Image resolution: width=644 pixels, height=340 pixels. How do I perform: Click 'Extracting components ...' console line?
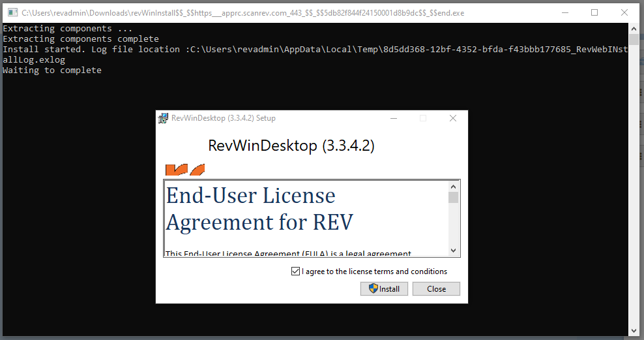(x=67, y=29)
